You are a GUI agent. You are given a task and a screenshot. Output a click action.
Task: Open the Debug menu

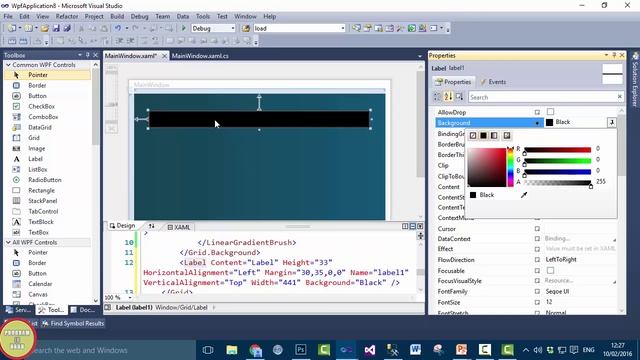tap(139, 16)
